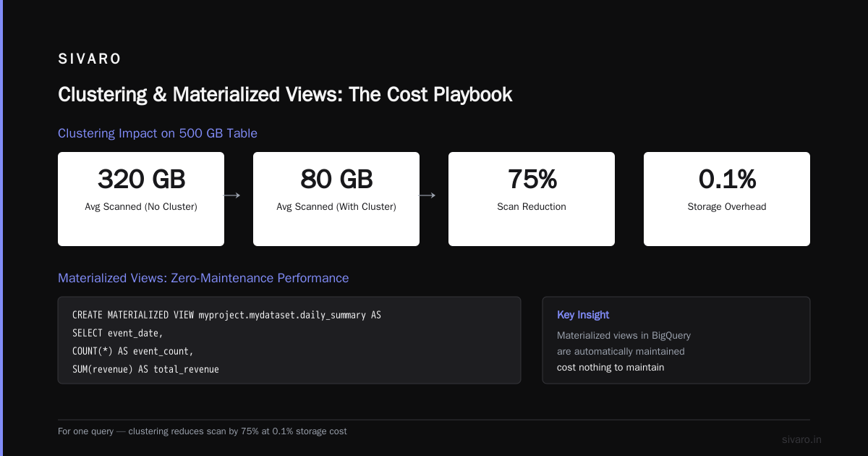Click the arrow after the 80 GB card
This screenshot has height=456, width=868.
pos(427,195)
